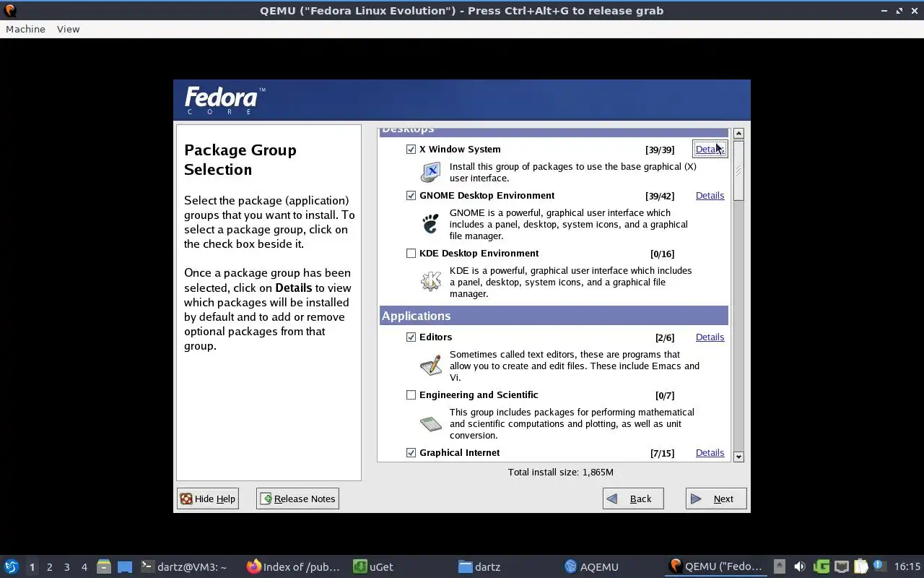This screenshot has height=578, width=924.
Task: Switch to Firefox Index of /pub window
Action: tap(294, 566)
